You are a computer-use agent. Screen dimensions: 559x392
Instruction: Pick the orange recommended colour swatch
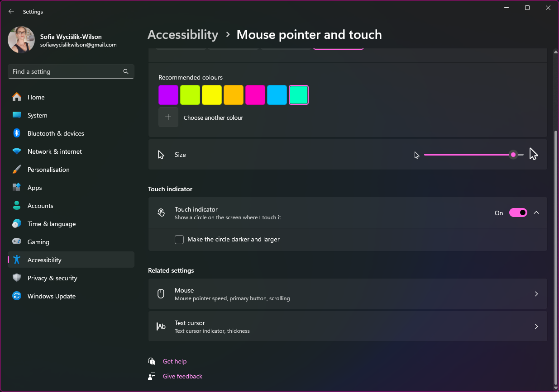(234, 95)
